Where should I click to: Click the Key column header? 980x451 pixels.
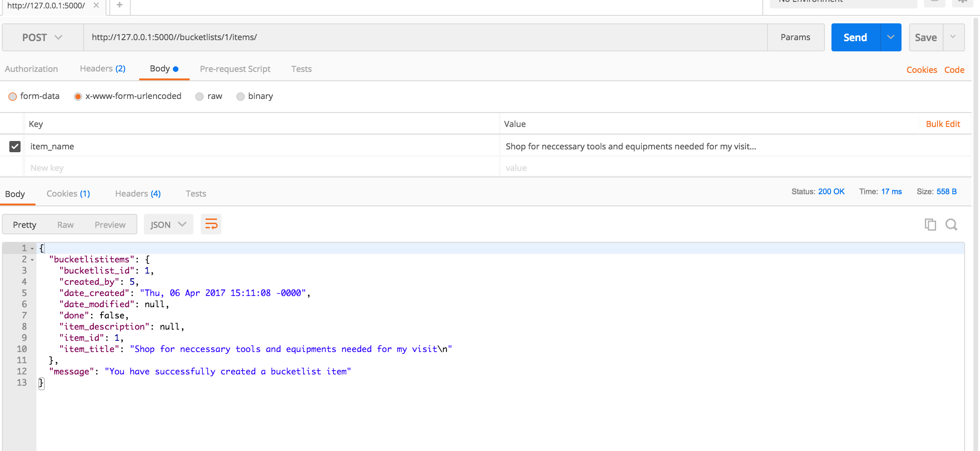[x=36, y=124]
